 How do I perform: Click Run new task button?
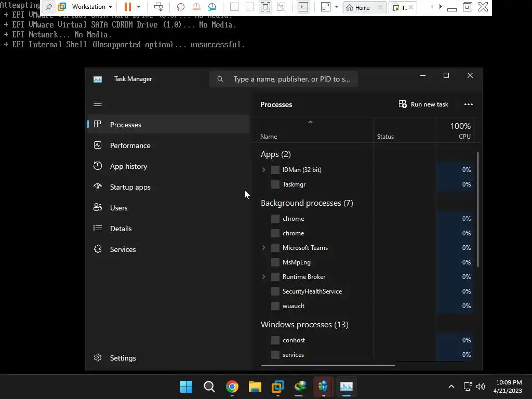pyautogui.click(x=423, y=104)
